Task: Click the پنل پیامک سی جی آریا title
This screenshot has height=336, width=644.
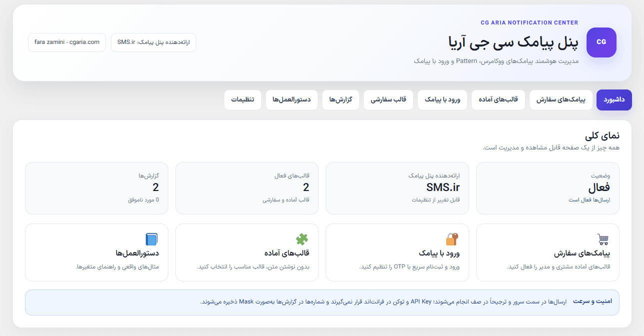Action: click(514, 43)
